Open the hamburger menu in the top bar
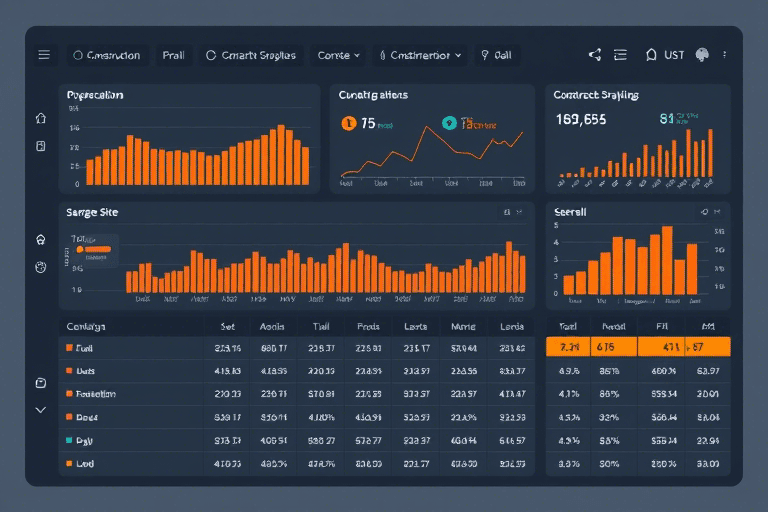Image resolution: width=768 pixels, height=512 pixels. tap(44, 55)
